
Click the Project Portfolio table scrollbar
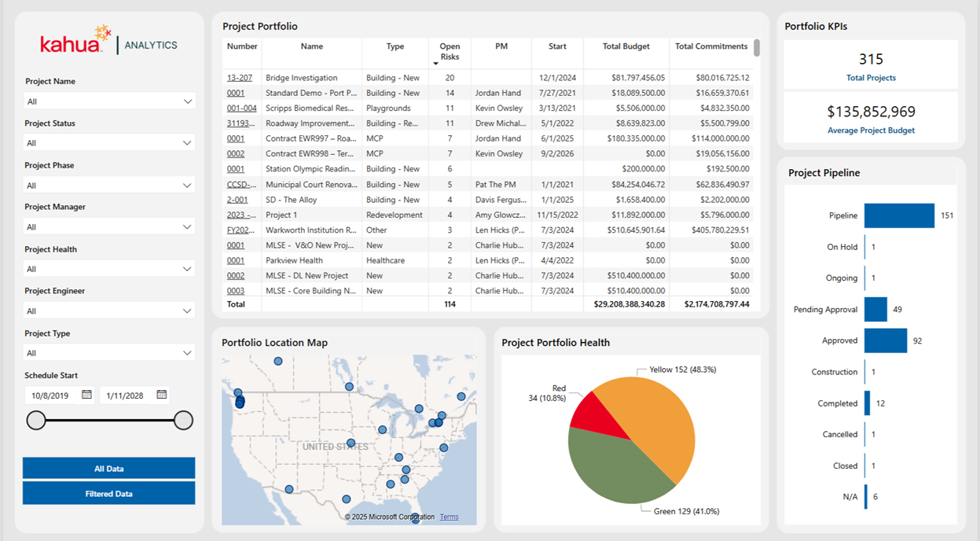[757, 49]
